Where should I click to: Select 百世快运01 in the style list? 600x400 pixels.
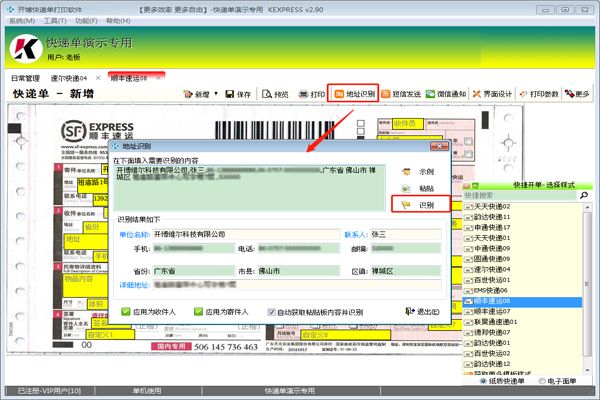pyautogui.click(x=523, y=280)
